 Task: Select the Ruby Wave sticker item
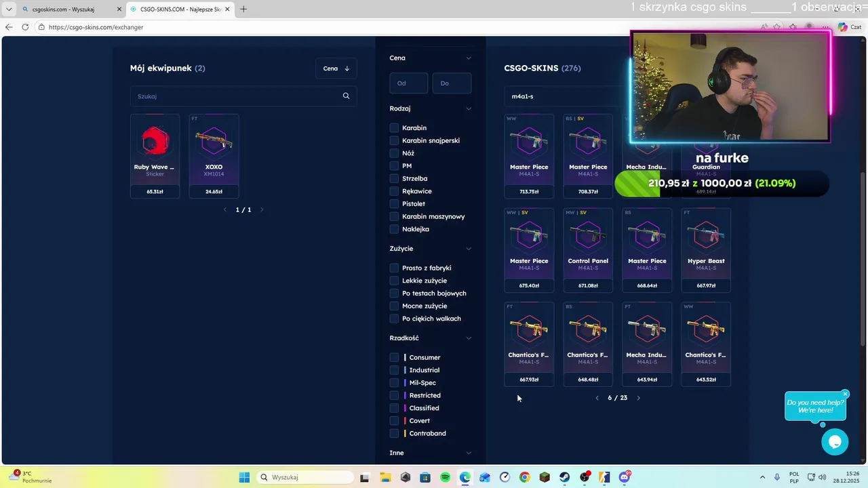(155, 156)
